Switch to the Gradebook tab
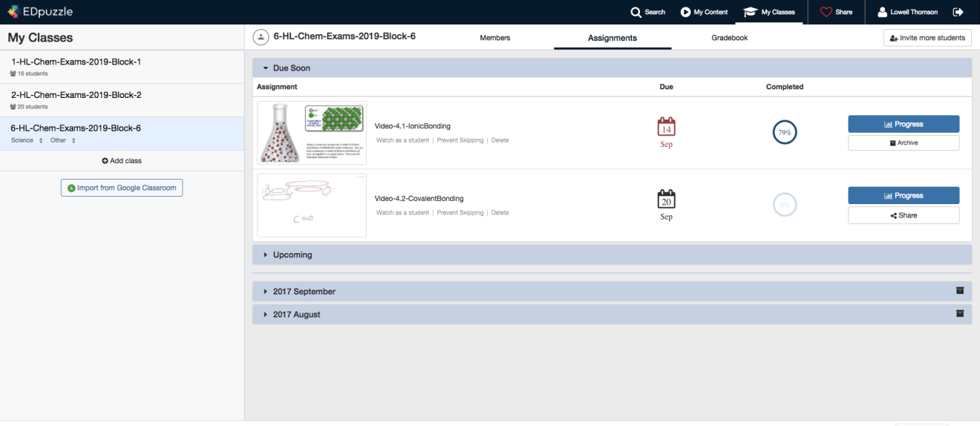The height and width of the screenshot is (426, 980). [x=729, y=38]
